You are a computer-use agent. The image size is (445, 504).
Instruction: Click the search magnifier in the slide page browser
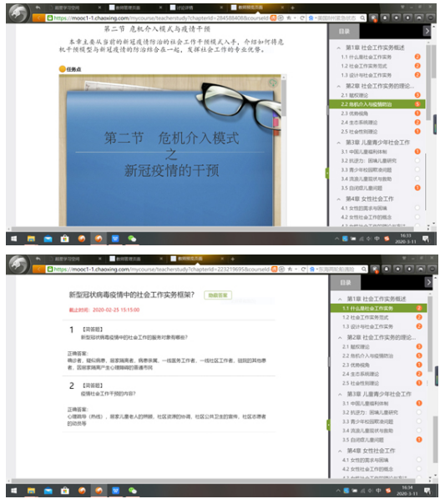click(x=362, y=18)
